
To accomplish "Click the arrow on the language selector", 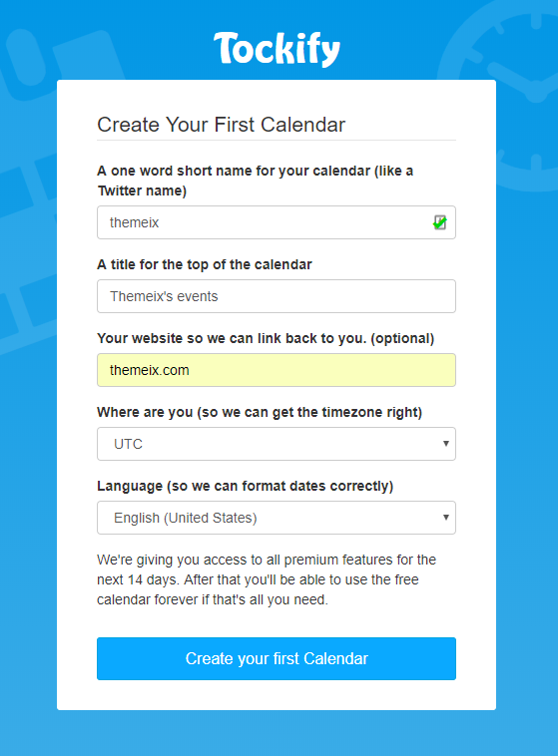I will 446,518.
